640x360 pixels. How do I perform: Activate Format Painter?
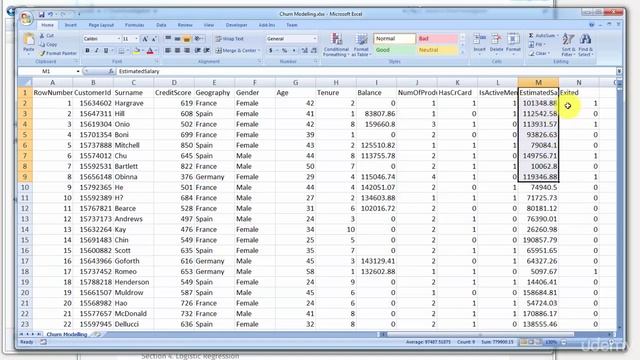click(58, 53)
